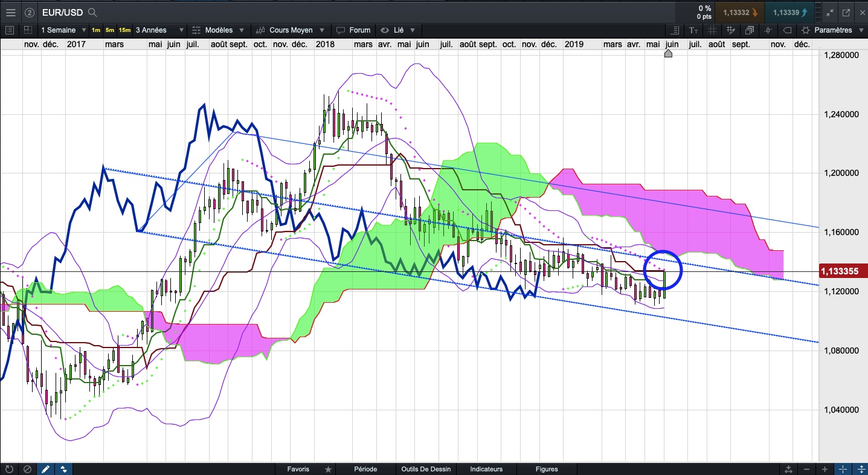Open the 3 Années range dropdown
Image resolution: width=868 pixels, height=475 pixels.
[x=159, y=30]
